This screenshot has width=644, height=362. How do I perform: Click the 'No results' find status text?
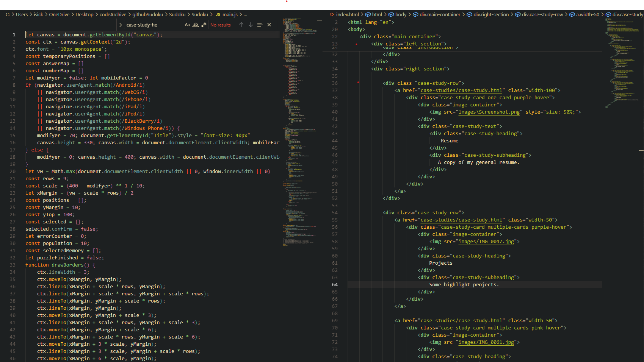point(220,25)
